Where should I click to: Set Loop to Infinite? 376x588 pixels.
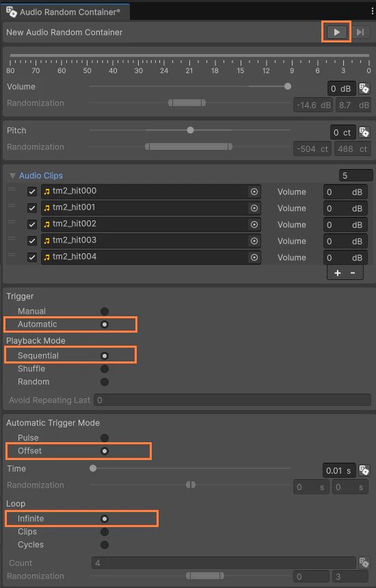click(105, 519)
